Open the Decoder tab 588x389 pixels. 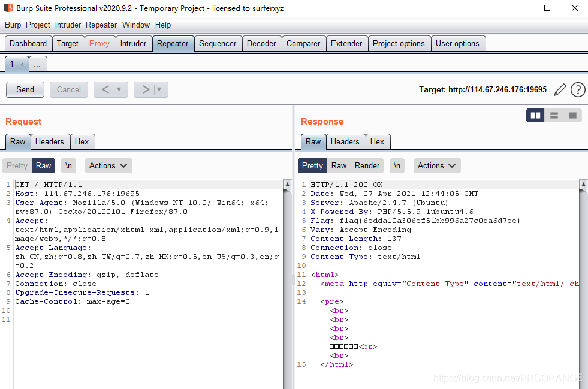[x=261, y=44]
